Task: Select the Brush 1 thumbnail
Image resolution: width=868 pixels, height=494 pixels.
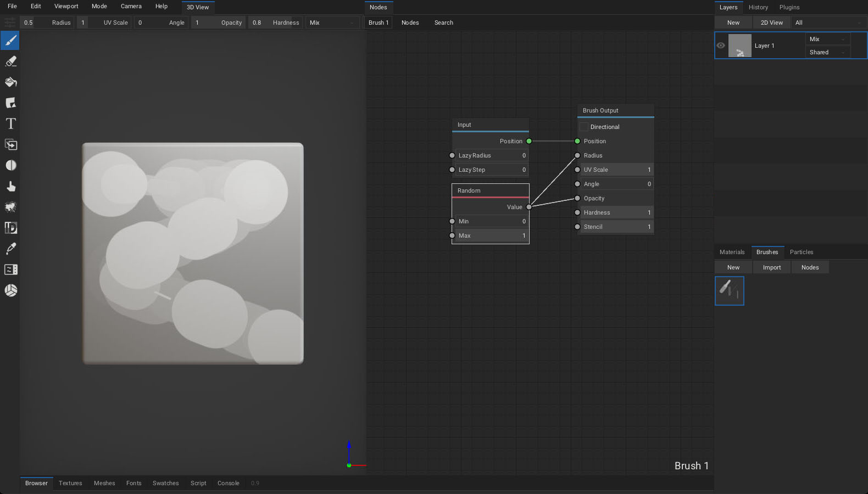Action: point(729,290)
